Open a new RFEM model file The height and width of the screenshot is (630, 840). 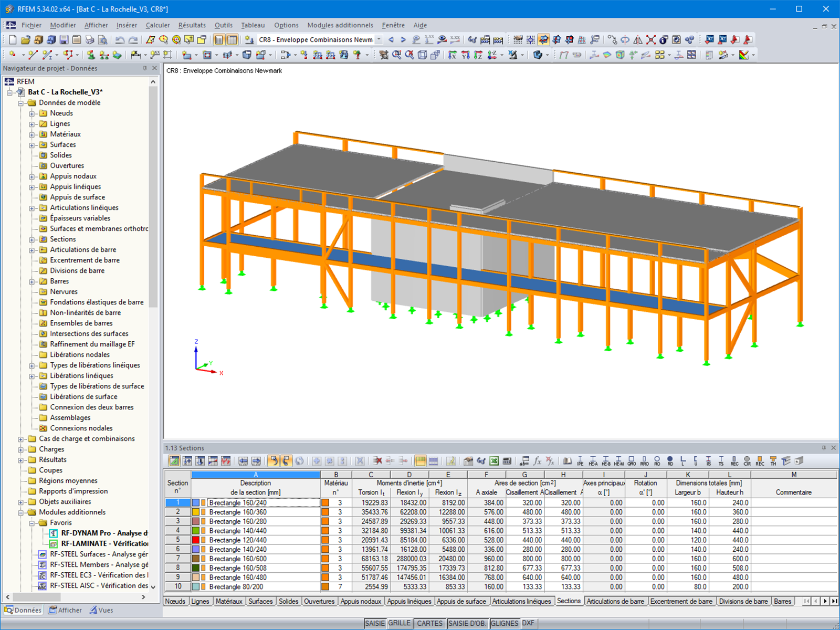click(x=13, y=39)
